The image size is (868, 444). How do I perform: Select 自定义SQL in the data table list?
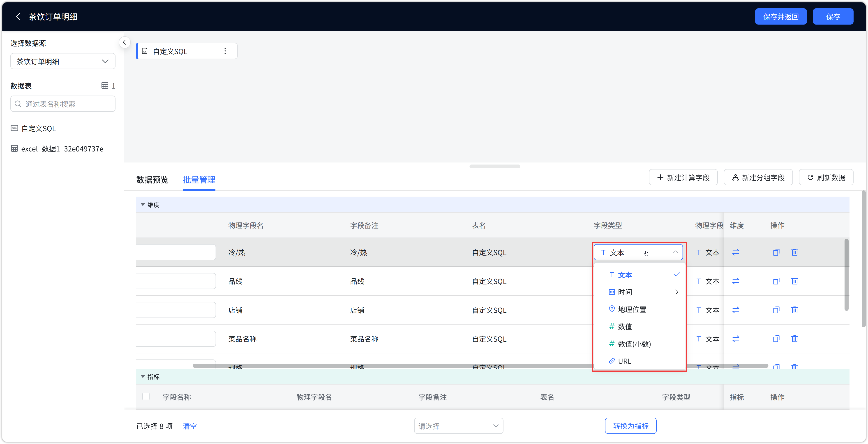coord(33,128)
